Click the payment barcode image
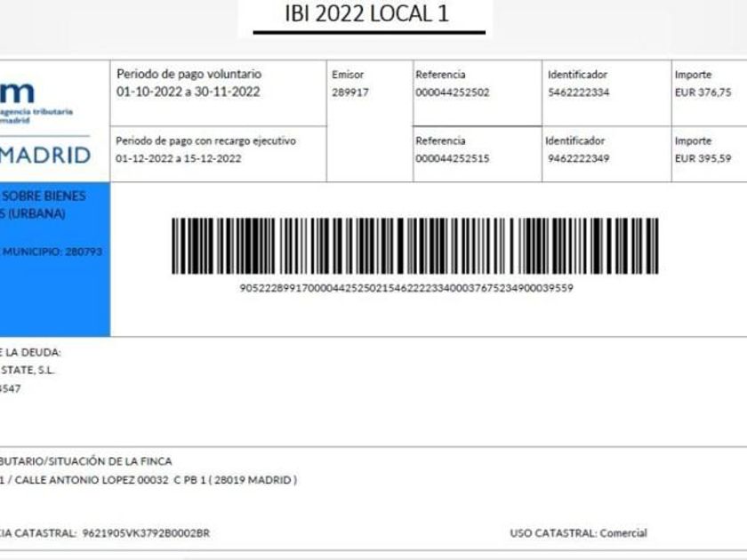This screenshot has height=560, width=747. click(x=415, y=245)
